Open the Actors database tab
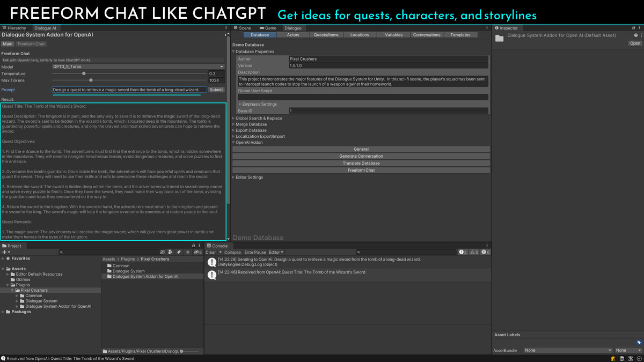Image resolution: width=644 pixels, height=362 pixels. click(293, 35)
